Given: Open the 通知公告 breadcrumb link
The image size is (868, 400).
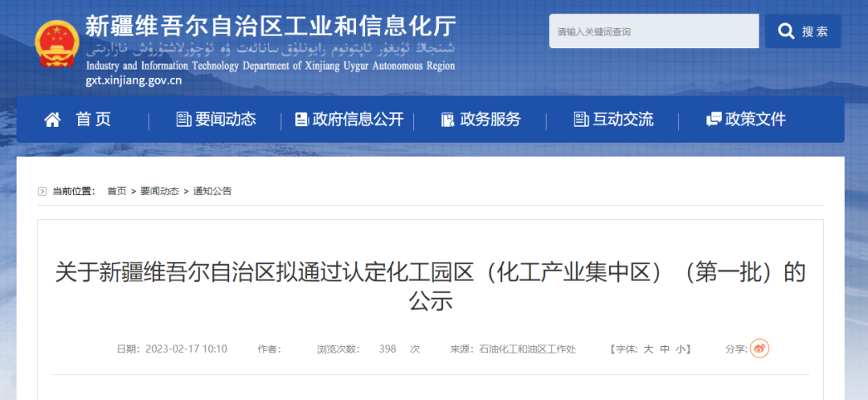Looking at the screenshot, I should [x=212, y=191].
